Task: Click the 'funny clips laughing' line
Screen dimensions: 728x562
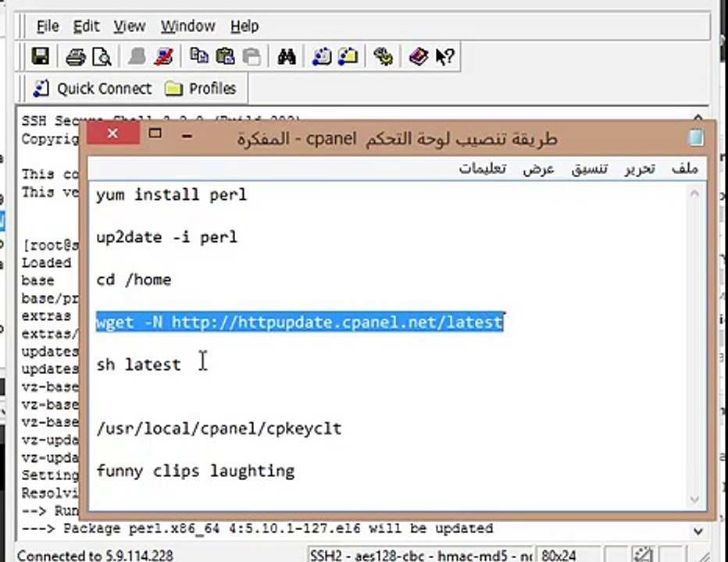Action: click(195, 471)
